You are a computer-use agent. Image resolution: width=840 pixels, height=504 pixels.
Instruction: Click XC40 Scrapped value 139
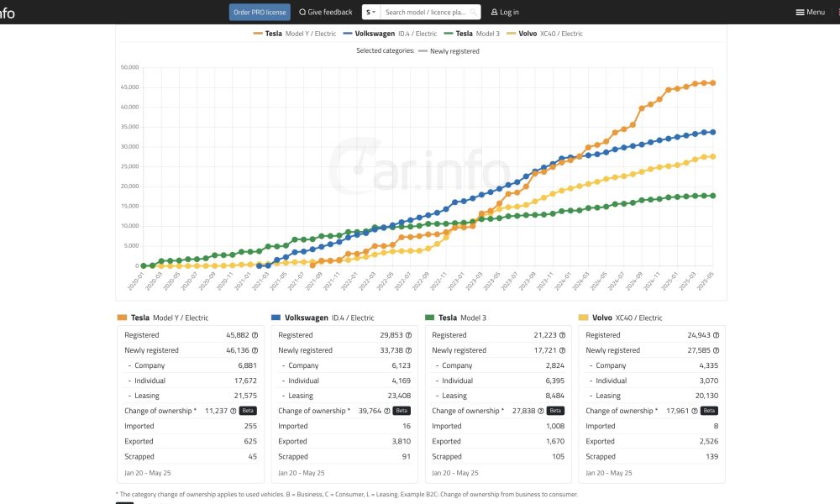point(712,457)
